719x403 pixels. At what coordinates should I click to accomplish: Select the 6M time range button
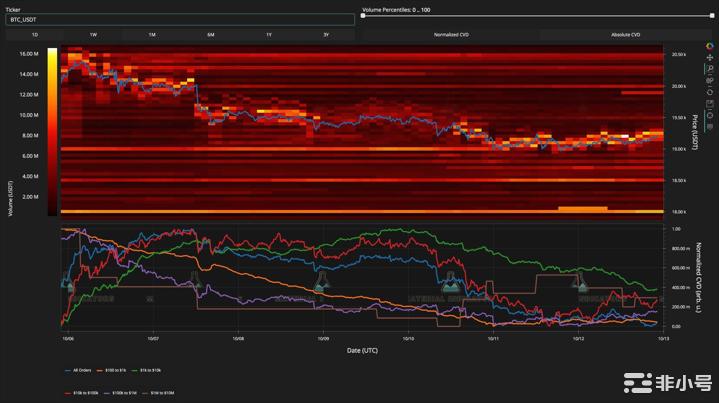[x=210, y=35]
